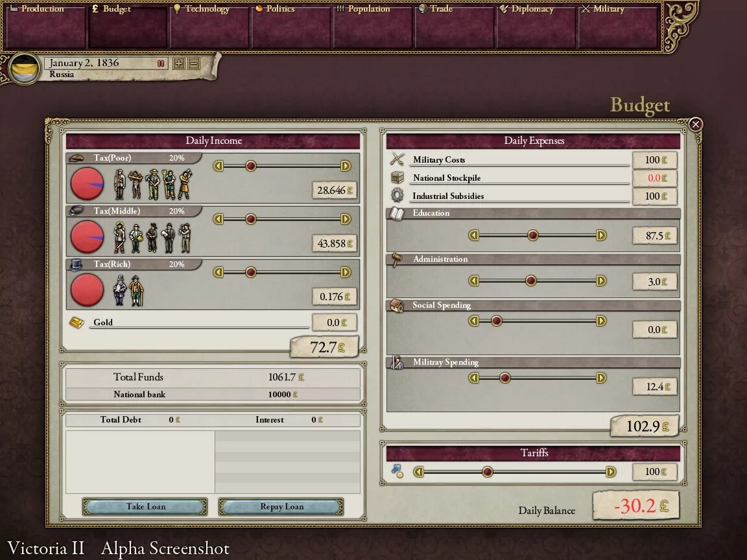Increase game speed with the plus button

(x=179, y=64)
